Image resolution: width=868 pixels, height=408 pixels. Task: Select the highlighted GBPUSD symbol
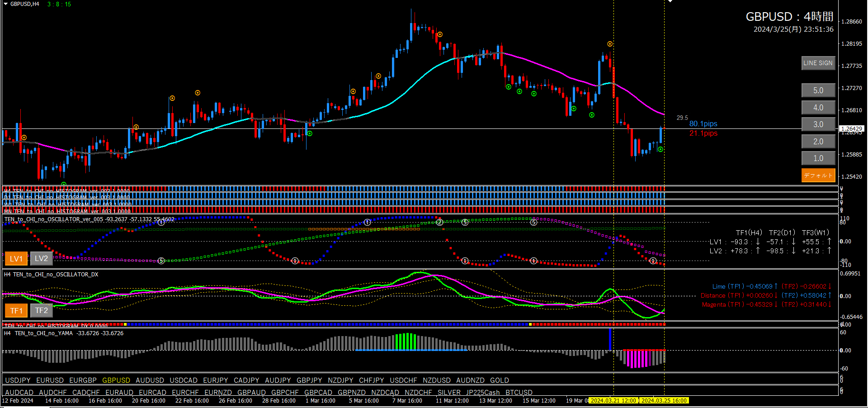pos(116,380)
